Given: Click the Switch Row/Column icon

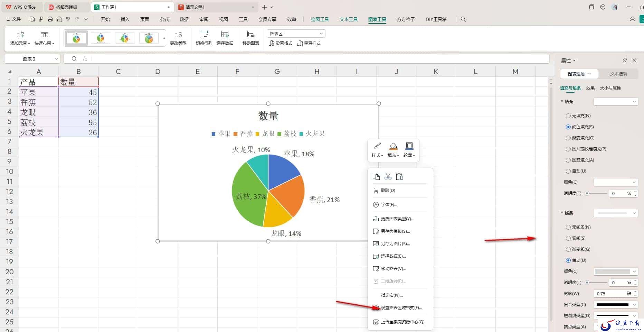Looking at the screenshot, I should 204,34.
